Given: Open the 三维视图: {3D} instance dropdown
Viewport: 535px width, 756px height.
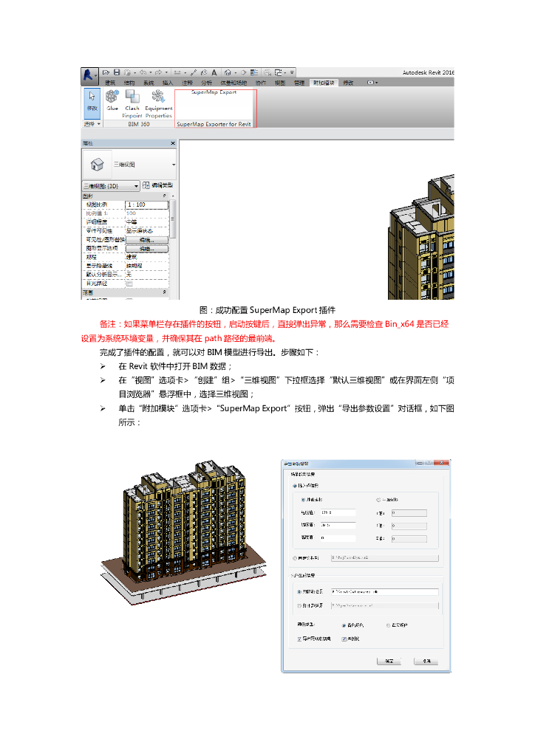Looking at the screenshot, I should tap(111, 185).
